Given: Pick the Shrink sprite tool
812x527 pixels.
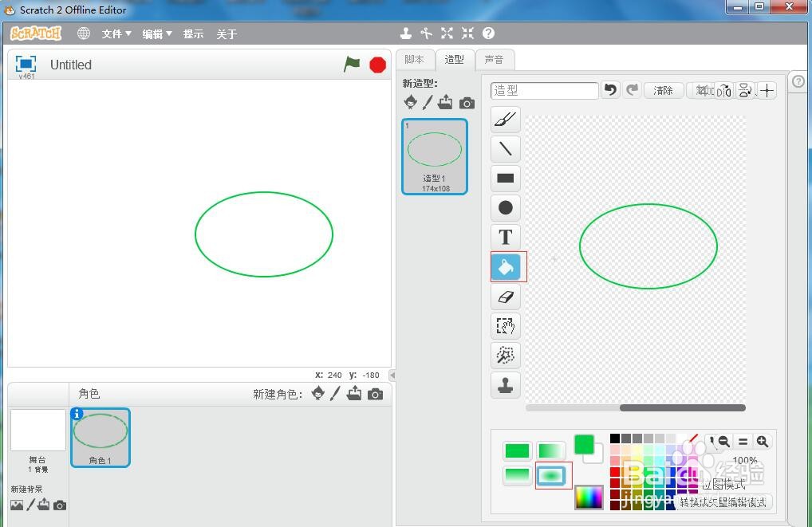Looking at the screenshot, I should [467, 33].
